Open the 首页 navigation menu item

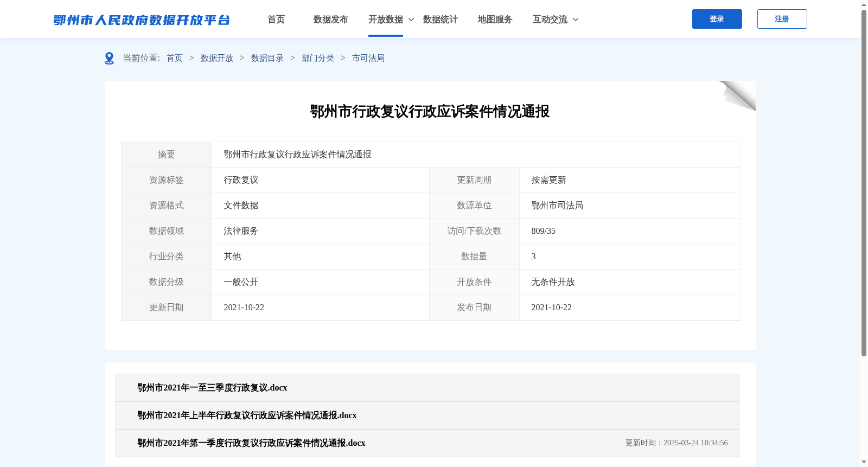tap(276, 20)
